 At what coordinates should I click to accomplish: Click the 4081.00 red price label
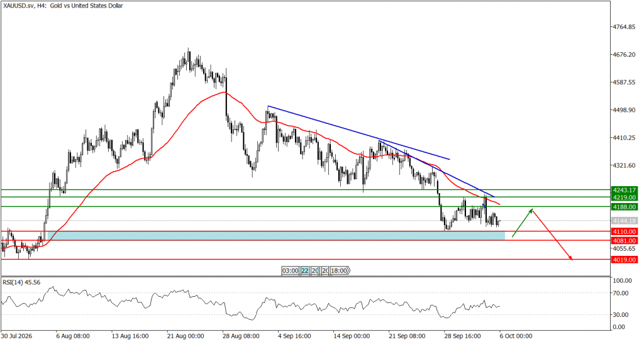(x=625, y=241)
